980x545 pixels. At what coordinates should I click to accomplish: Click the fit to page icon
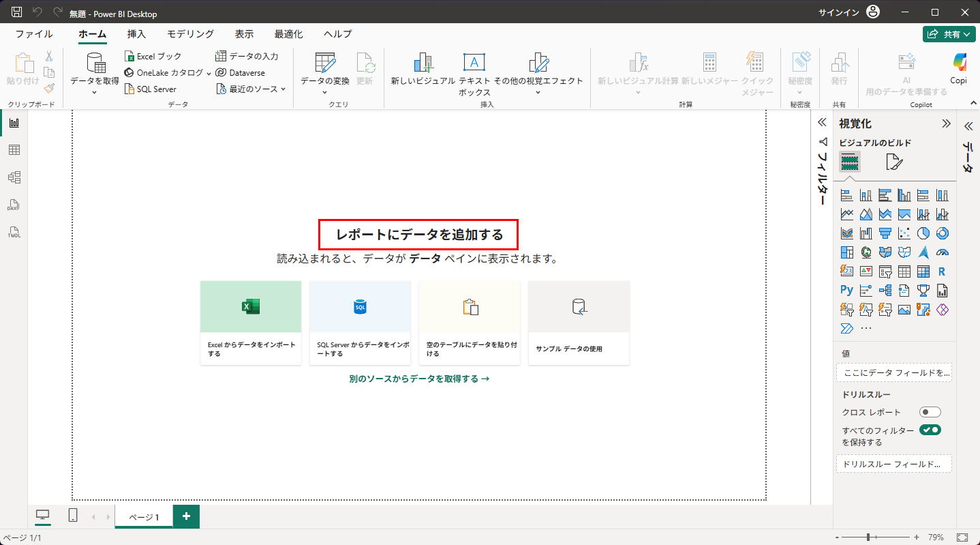pos(962,537)
